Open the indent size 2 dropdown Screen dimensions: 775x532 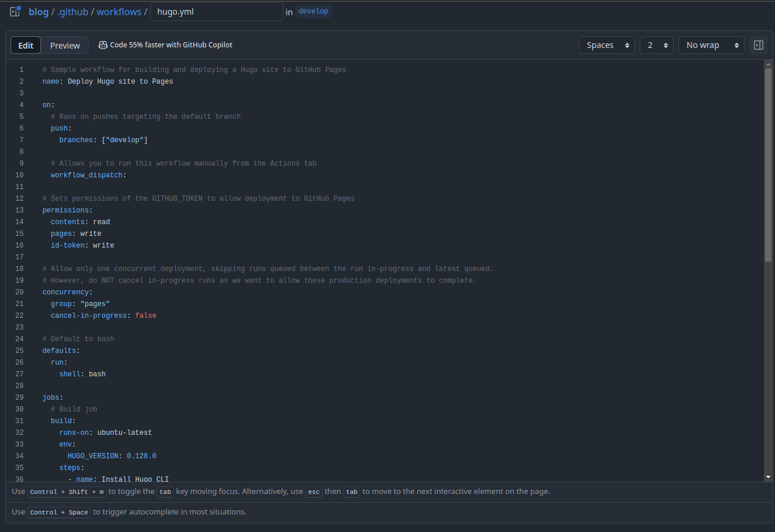(657, 45)
